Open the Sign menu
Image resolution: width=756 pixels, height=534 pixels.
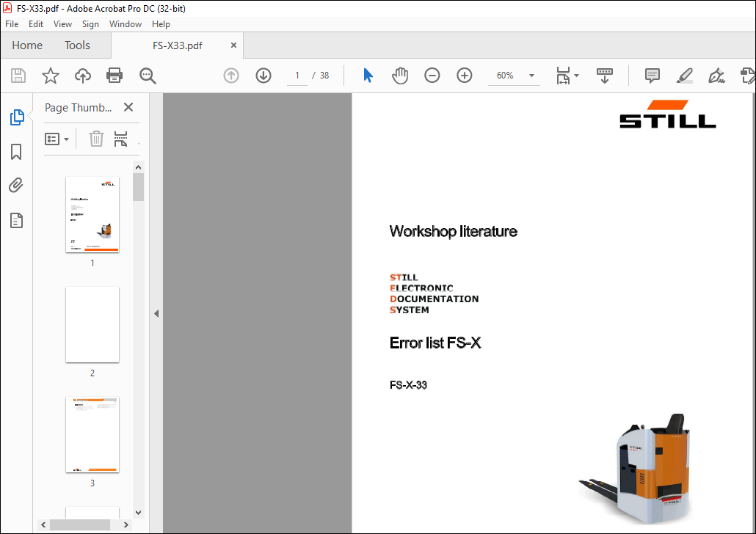(90, 24)
